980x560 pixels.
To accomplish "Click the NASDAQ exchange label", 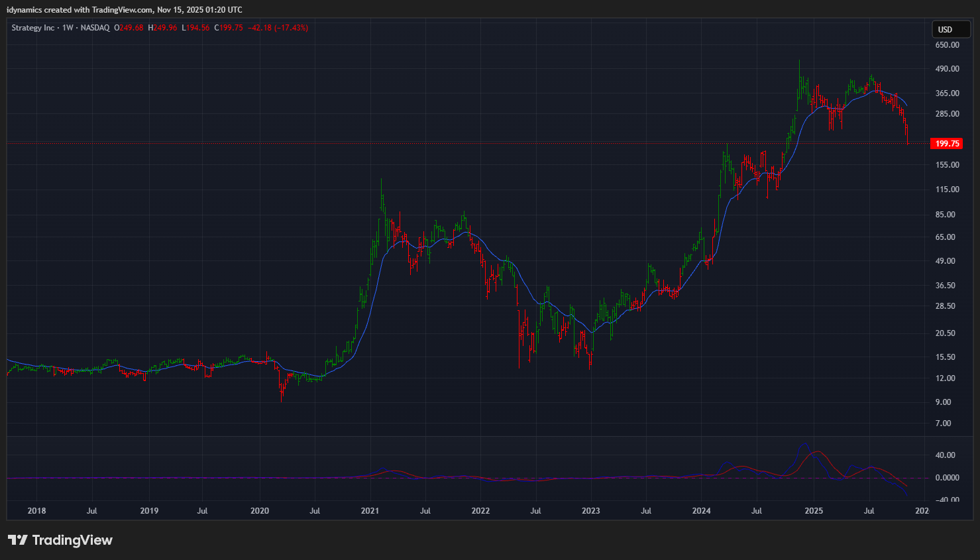I will tap(95, 28).
